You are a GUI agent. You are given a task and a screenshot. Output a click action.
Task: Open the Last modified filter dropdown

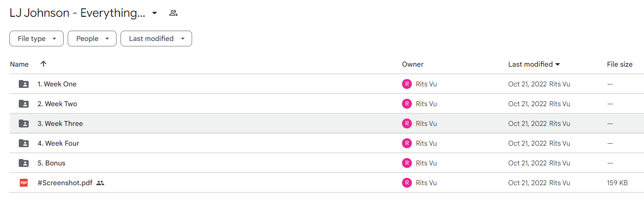click(x=156, y=39)
